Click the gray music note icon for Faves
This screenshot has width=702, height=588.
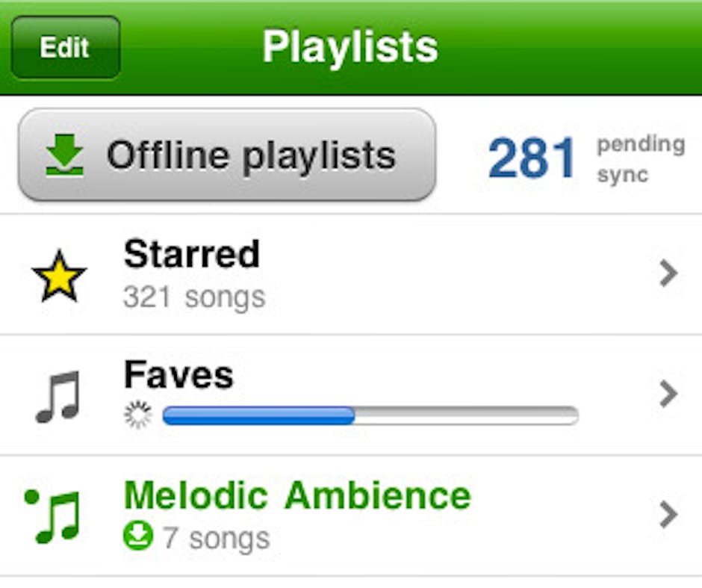point(58,396)
